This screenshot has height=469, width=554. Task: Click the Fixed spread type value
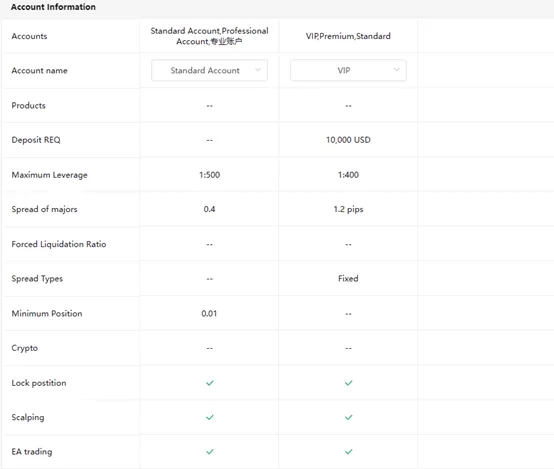coord(348,279)
